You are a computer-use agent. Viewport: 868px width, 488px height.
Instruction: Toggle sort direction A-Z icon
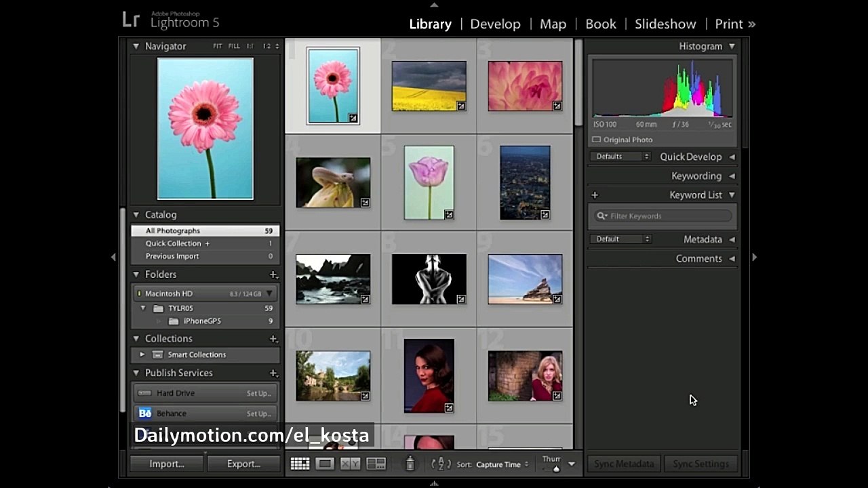[x=441, y=464]
